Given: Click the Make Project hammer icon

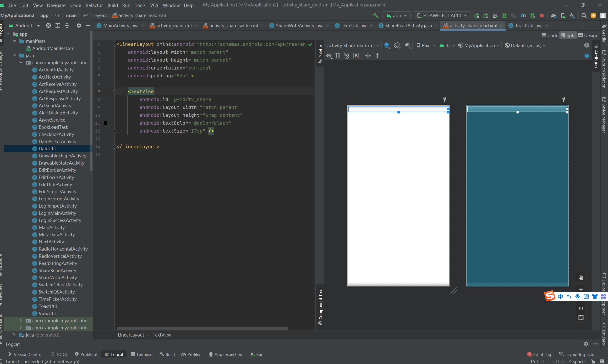Looking at the screenshot, I should click(x=375, y=16).
